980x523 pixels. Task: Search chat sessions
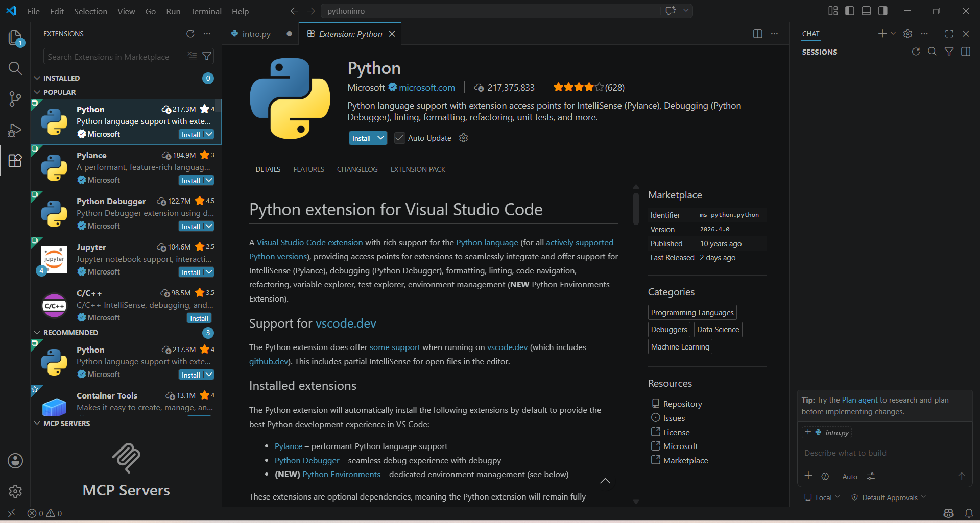coord(932,52)
